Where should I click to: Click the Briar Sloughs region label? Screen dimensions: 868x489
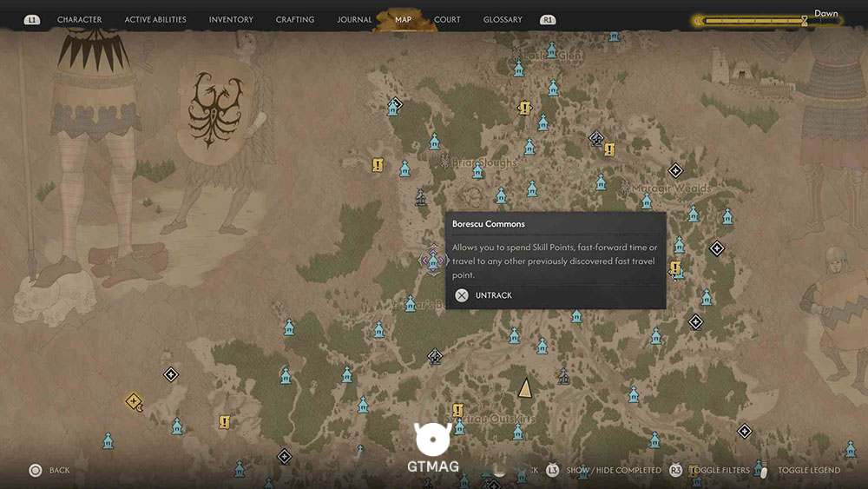click(x=484, y=162)
